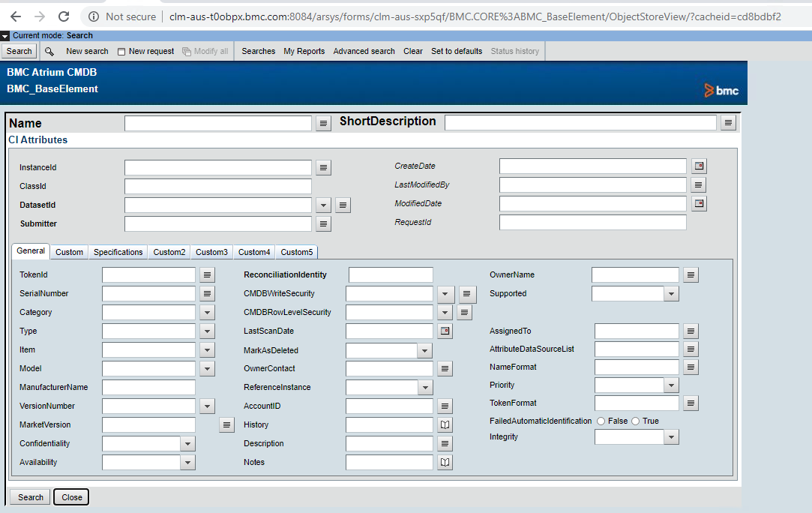The image size is (812, 513).
Task: Open the Priority dropdown
Action: tap(671, 385)
